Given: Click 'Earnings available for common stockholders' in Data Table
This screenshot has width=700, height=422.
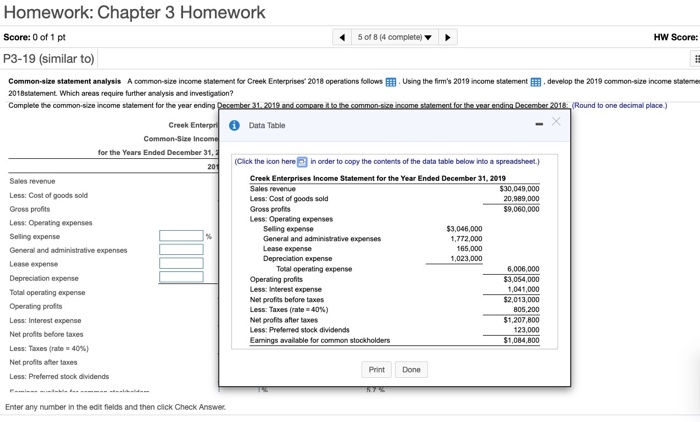Looking at the screenshot, I should click(320, 341).
